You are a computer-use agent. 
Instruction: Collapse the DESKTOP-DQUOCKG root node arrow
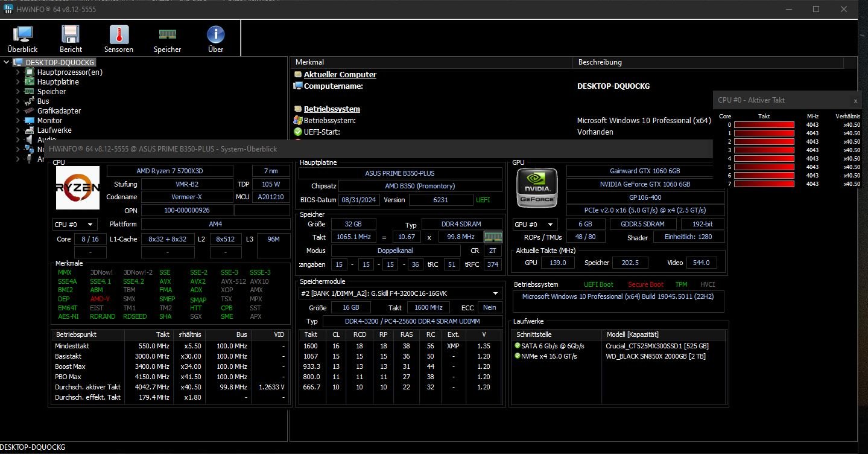[x=6, y=63]
